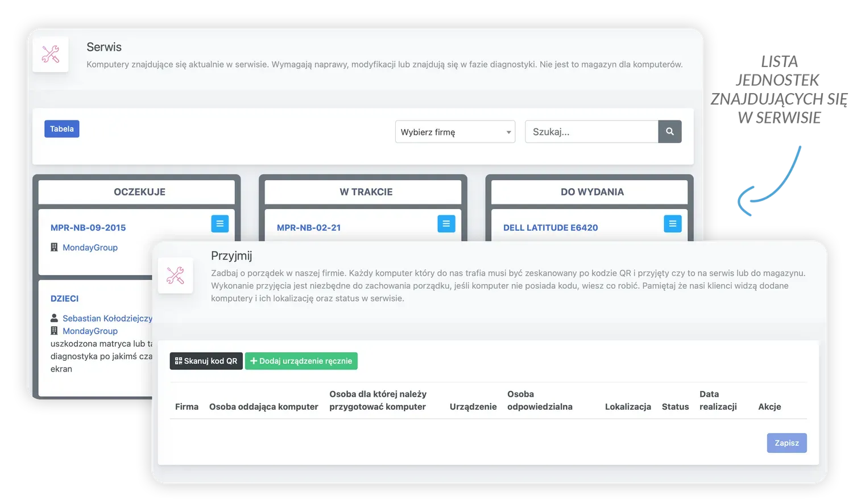Click the Przyjmij wrench tools icon
This screenshot has width=853, height=504.
pyautogui.click(x=175, y=276)
